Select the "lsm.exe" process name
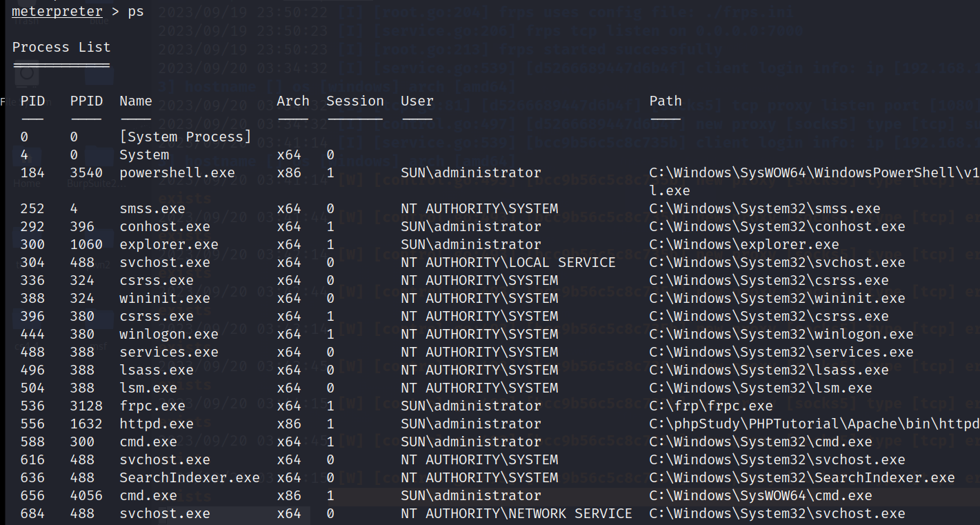The height and width of the screenshot is (525, 980). 148,388
